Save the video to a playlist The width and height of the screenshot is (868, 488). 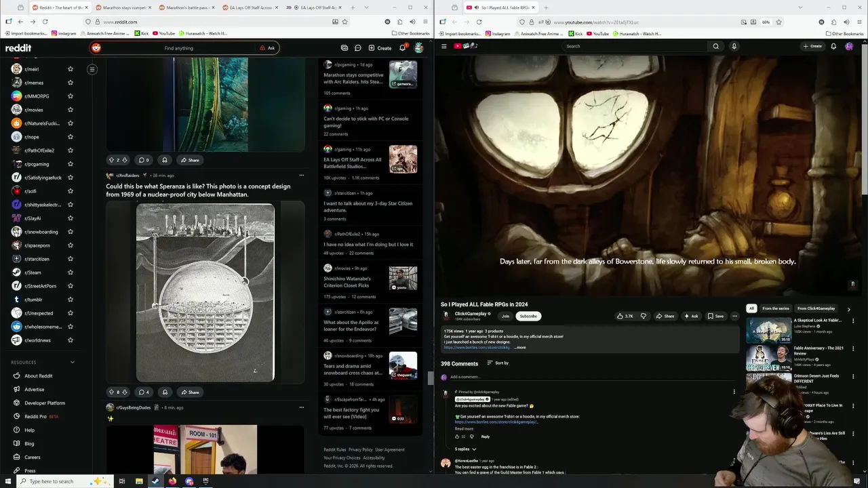[x=715, y=316]
